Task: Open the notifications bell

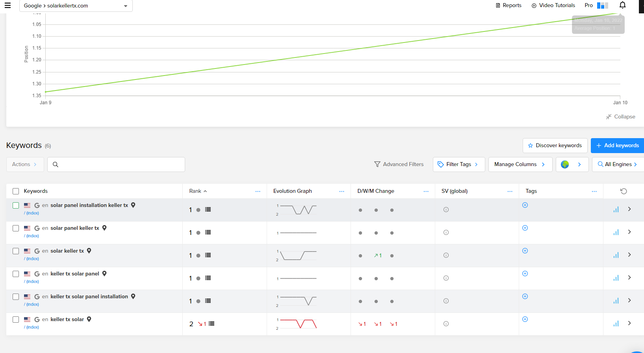Action: (x=622, y=5)
